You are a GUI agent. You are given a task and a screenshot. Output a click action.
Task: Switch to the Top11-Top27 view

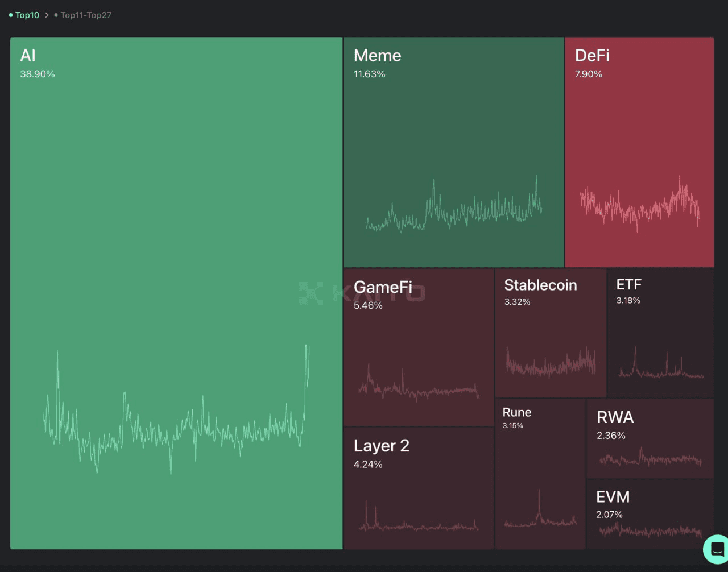(x=83, y=15)
